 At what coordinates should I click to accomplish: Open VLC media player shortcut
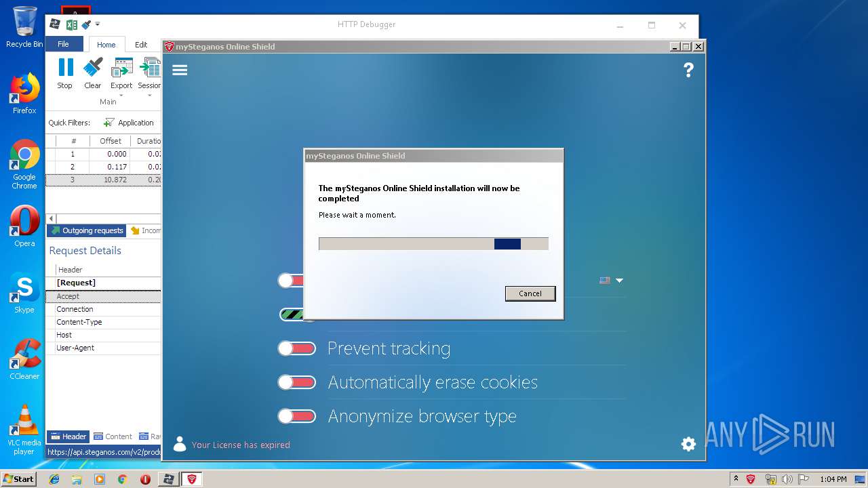point(24,430)
